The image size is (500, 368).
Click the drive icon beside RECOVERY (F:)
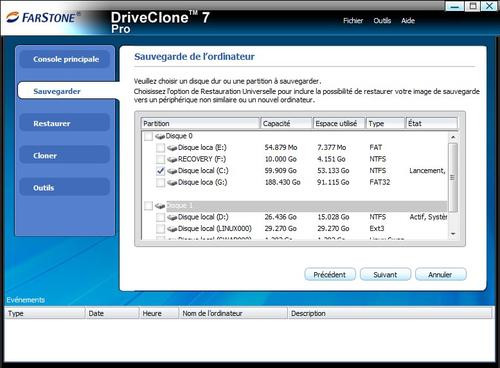click(172, 159)
